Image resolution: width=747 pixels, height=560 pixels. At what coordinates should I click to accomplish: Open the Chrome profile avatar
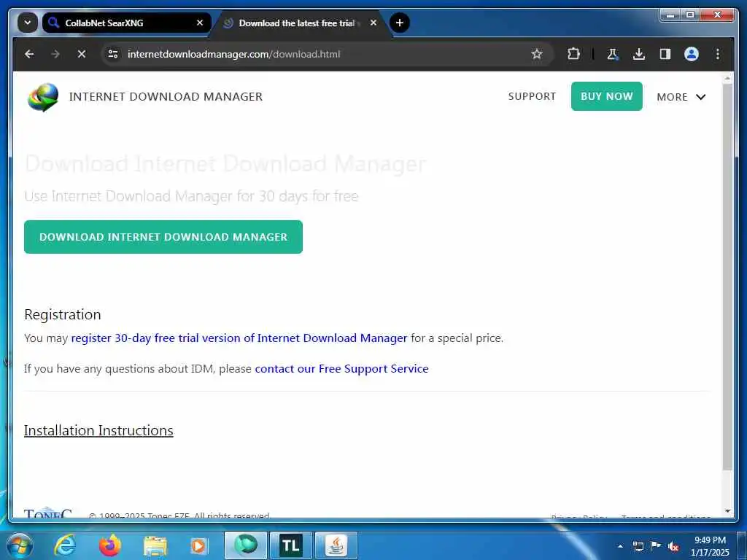pos(692,54)
